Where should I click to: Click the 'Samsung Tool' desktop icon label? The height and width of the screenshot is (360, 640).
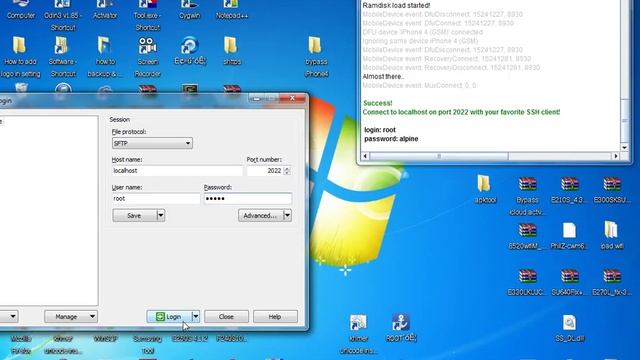point(147,344)
